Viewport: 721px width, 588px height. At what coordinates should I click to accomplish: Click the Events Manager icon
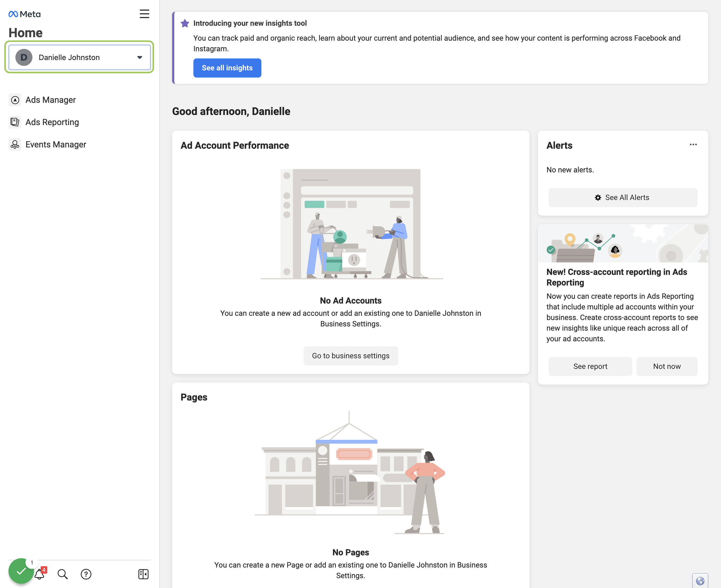point(15,145)
